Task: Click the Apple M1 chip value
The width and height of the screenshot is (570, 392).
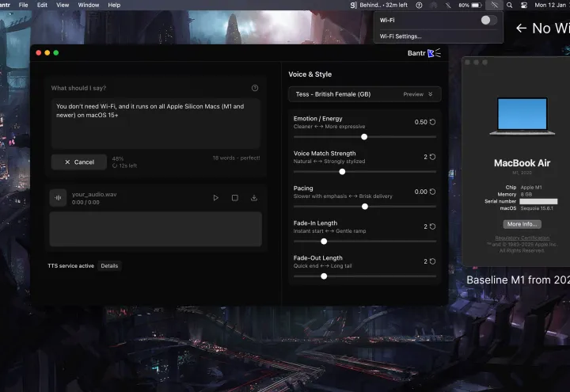Action: point(530,187)
